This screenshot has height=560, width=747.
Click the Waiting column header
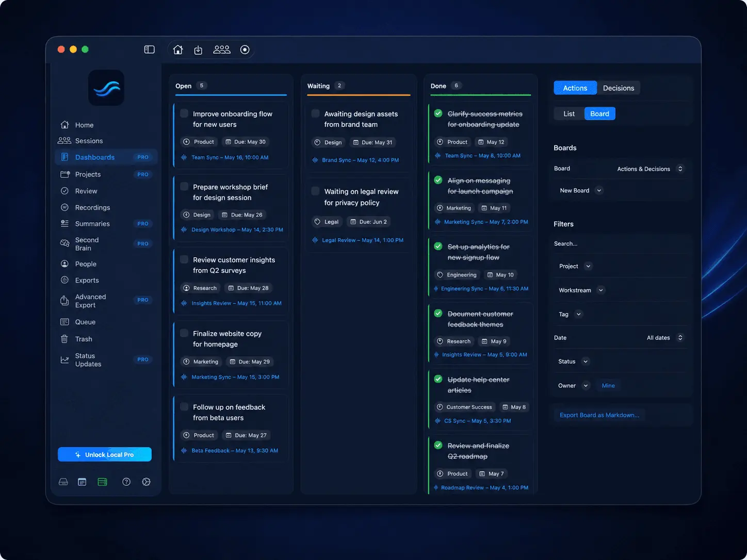tap(318, 86)
